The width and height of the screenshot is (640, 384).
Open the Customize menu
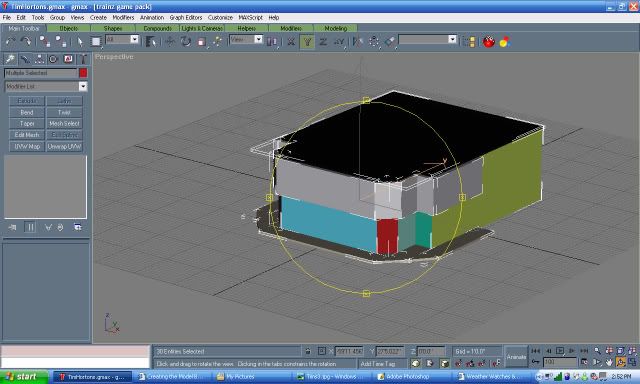pos(220,18)
